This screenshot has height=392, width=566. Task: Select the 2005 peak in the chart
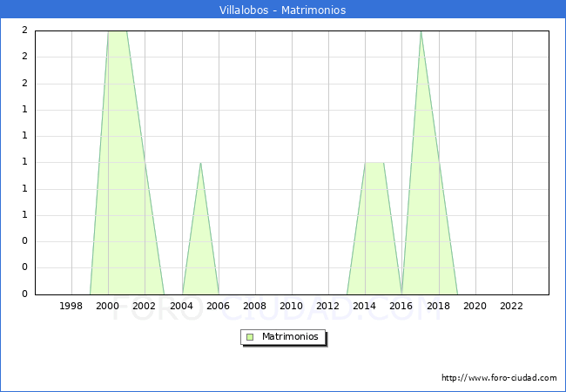click(200, 163)
